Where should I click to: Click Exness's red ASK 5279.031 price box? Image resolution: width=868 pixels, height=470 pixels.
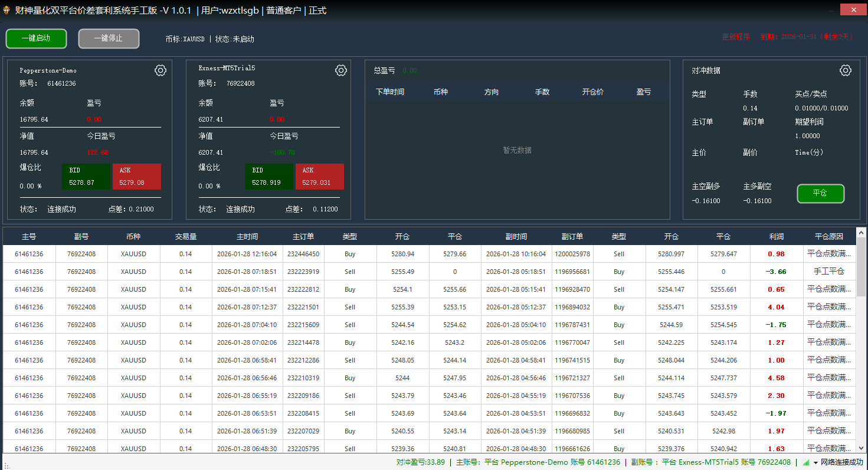click(x=319, y=177)
